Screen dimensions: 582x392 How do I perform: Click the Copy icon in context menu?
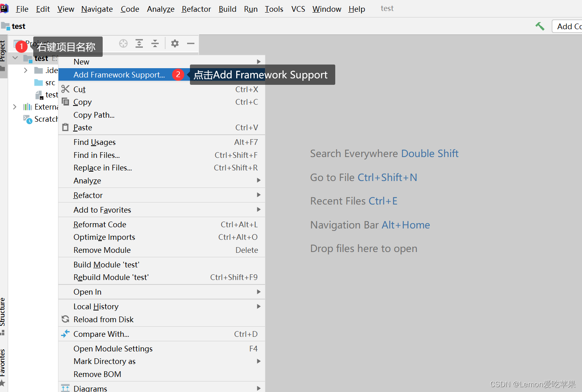[65, 101]
